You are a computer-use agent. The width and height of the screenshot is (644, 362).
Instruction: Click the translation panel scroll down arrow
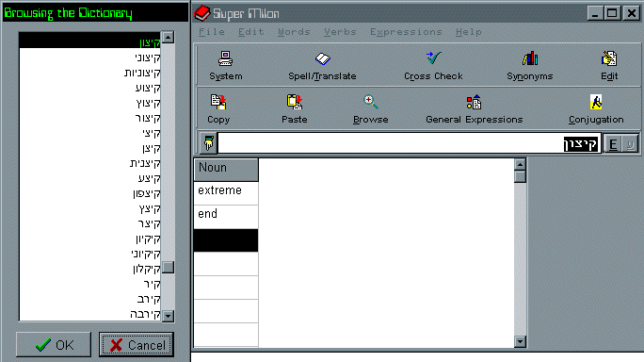tap(520, 341)
